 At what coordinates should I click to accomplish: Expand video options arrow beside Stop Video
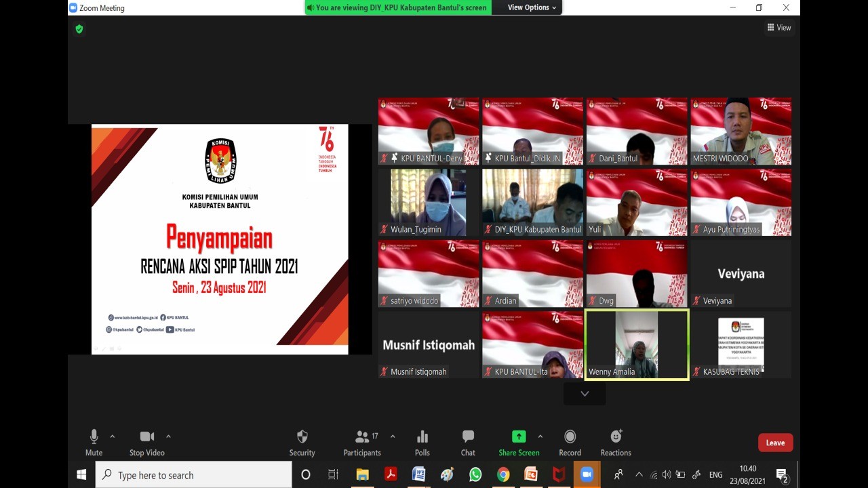(x=168, y=436)
